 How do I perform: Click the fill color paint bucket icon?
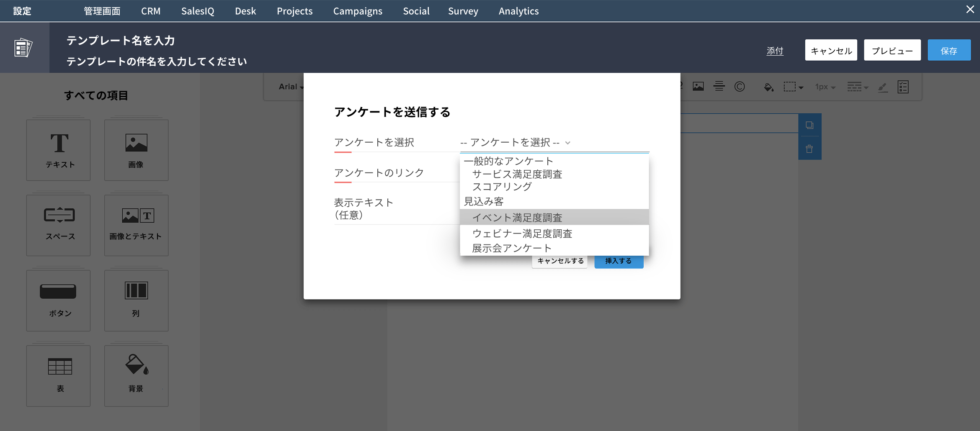(768, 87)
